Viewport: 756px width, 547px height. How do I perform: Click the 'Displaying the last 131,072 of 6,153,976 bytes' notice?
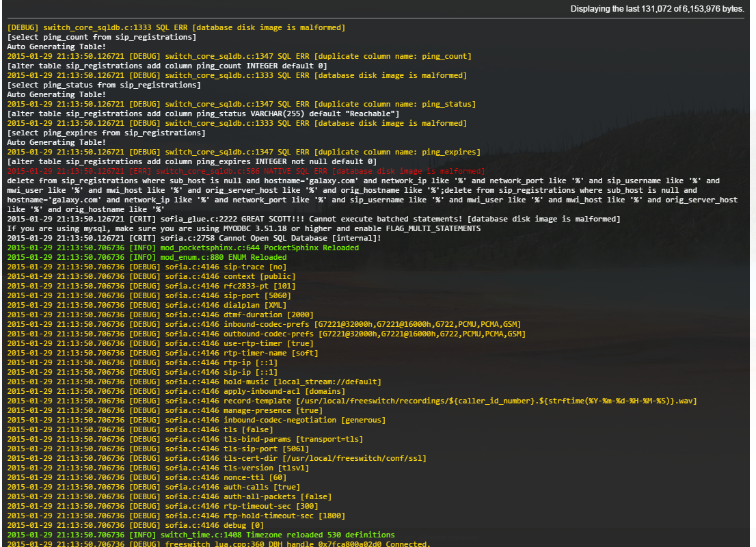pos(657,9)
